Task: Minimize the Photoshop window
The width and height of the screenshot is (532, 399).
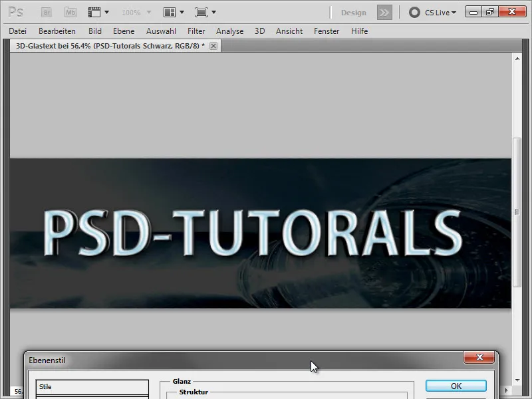Action: pyautogui.click(x=473, y=12)
